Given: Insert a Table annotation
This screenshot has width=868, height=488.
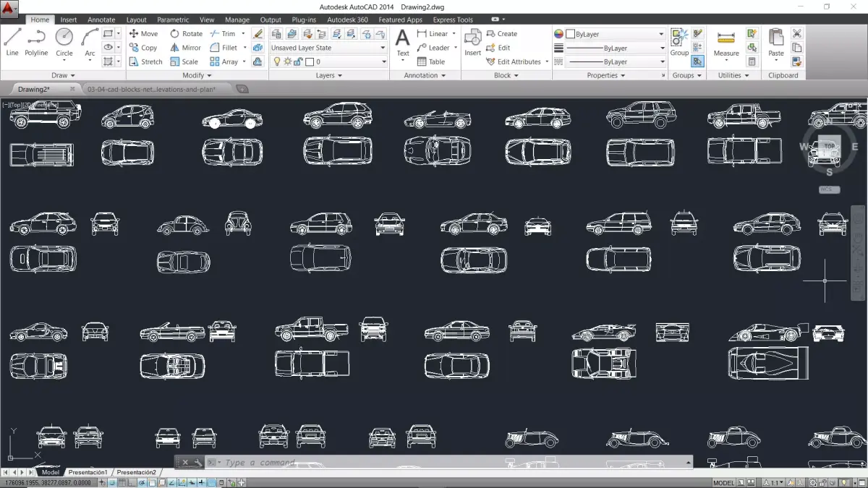Looking at the screenshot, I should (431, 61).
